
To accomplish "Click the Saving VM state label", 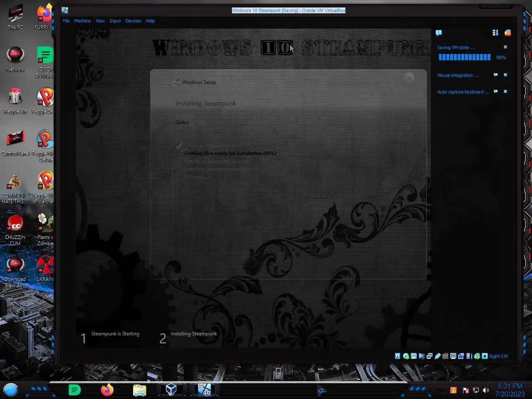I will 456,47.
